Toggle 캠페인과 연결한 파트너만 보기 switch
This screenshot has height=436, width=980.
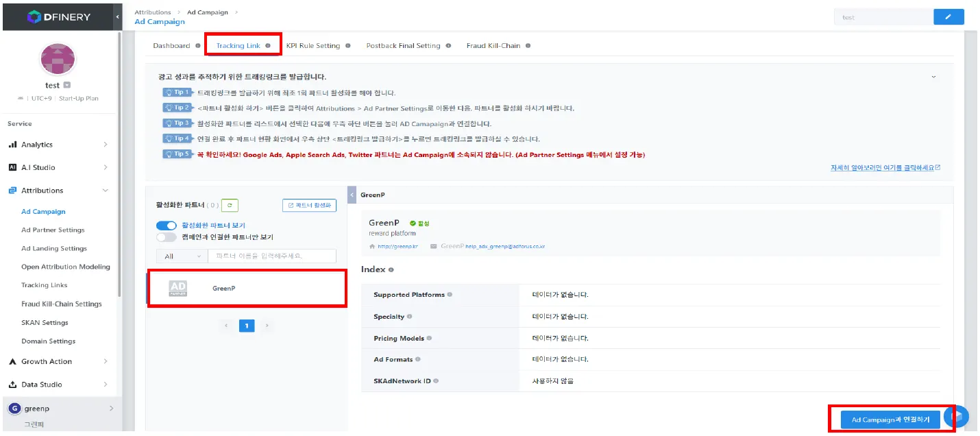point(167,237)
